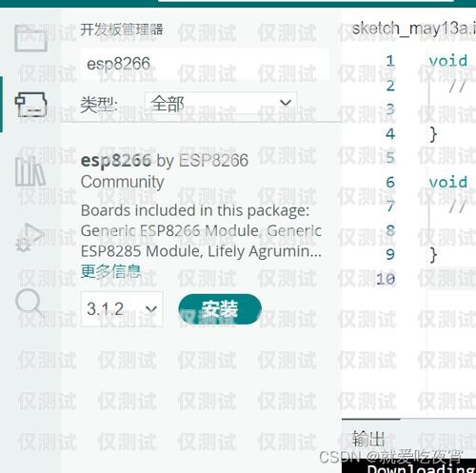
Task: Open the Sketchbook folder icon in sidebar
Action: (30, 38)
